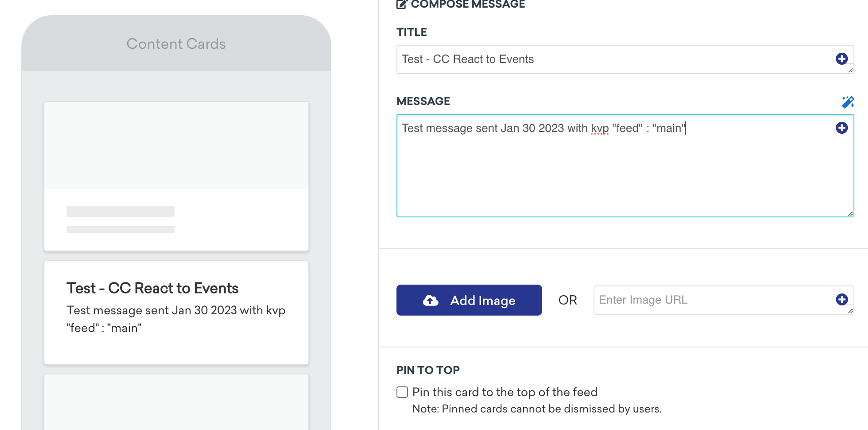The height and width of the screenshot is (430, 868).
Task: Click the Enter Image URL field
Action: (x=708, y=300)
